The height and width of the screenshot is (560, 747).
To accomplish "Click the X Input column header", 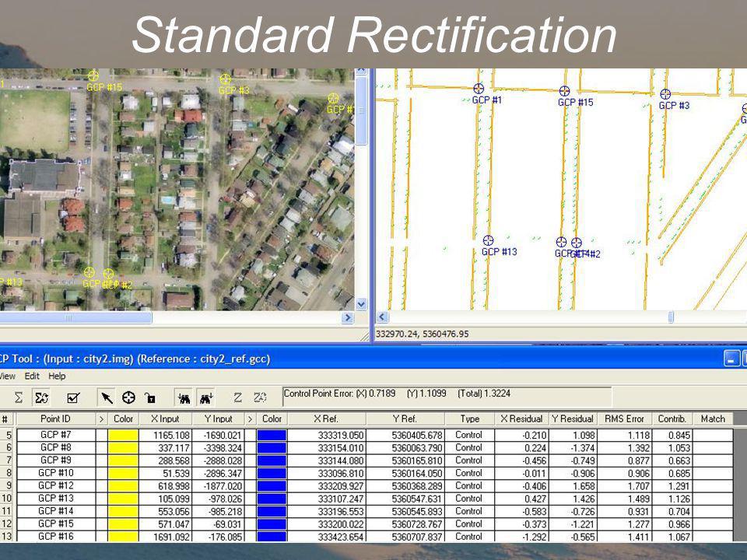I will [165, 419].
